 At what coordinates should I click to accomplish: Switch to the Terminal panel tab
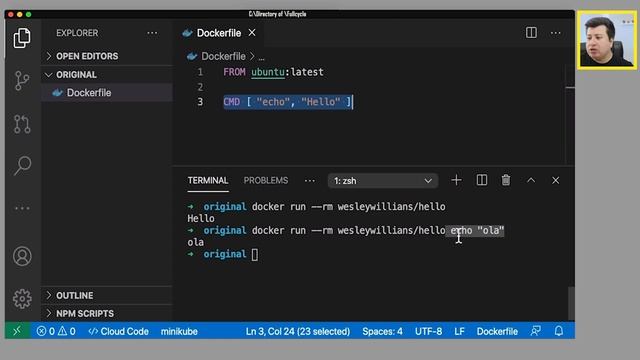click(x=208, y=180)
